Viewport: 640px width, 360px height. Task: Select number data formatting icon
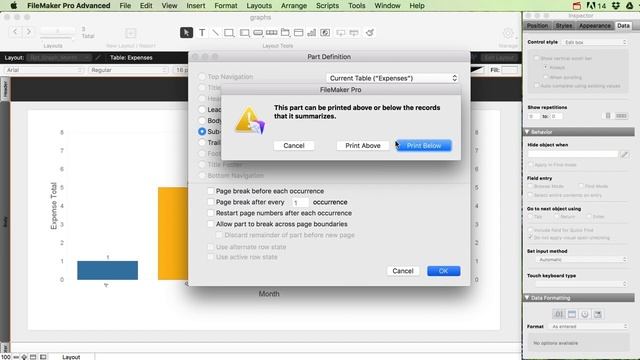tap(559, 314)
